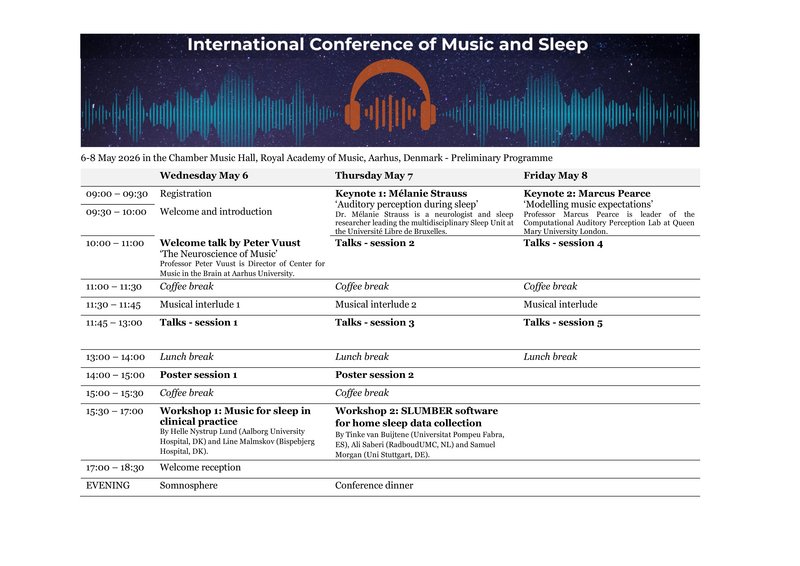This screenshot has height=566, width=800.
Task: Click the Conference dinner entry
Action: pyautogui.click(x=374, y=486)
